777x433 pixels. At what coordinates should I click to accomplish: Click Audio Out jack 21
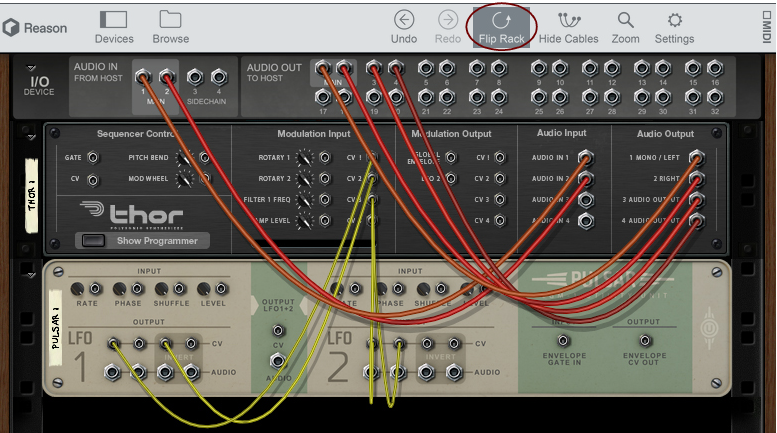pos(426,98)
